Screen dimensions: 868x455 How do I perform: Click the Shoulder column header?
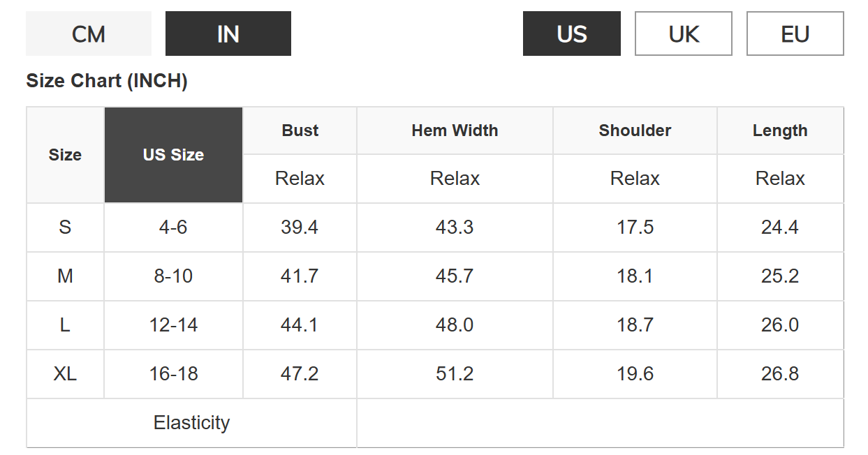click(x=635, y=130)
